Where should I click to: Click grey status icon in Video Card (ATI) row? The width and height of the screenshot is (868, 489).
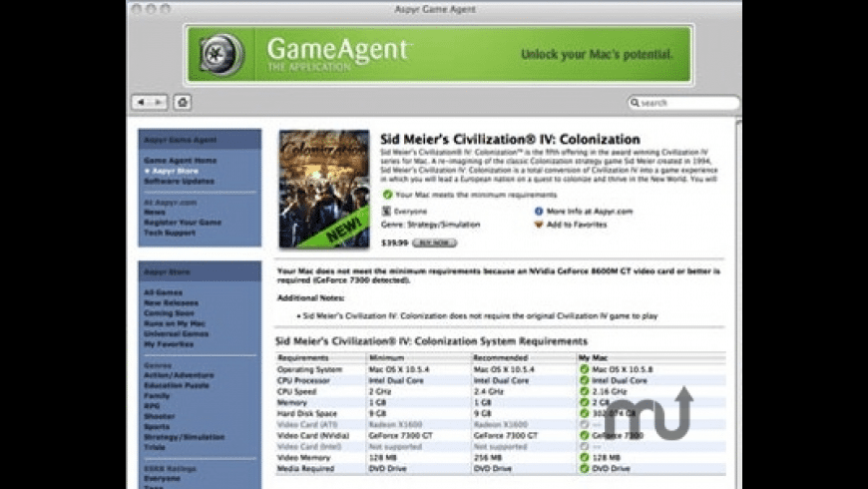tap(584, 425)
